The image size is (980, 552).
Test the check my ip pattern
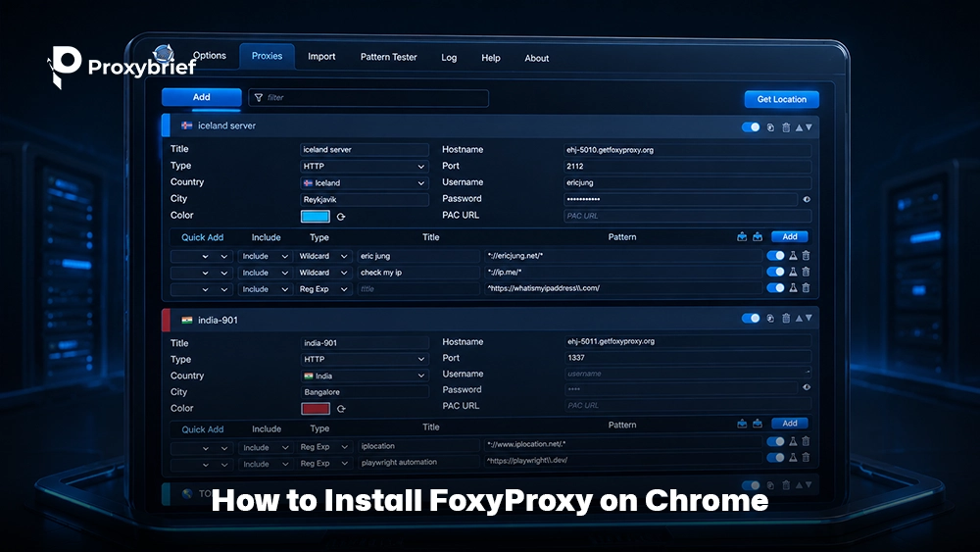pyautogui.click(x=793, y=272)
